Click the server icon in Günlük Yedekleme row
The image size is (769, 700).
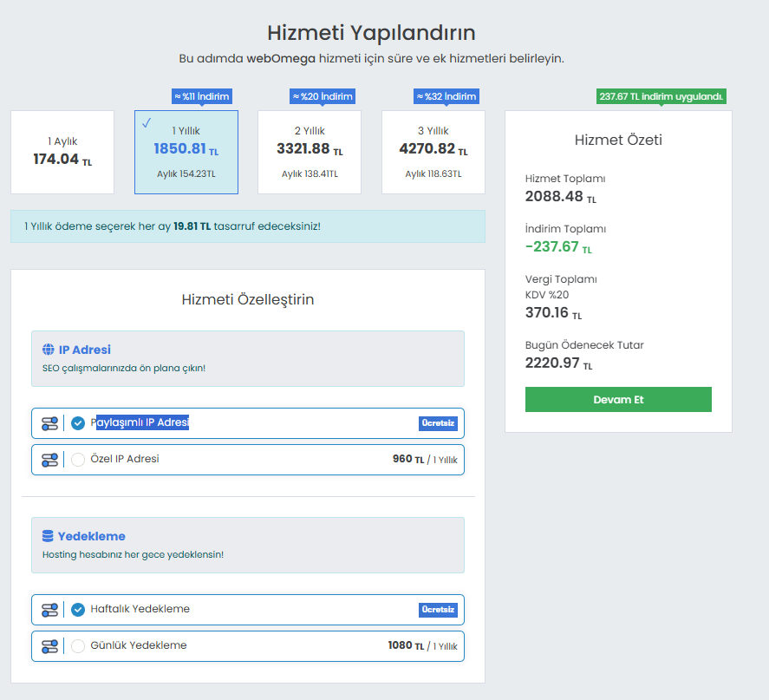[49, 646]
